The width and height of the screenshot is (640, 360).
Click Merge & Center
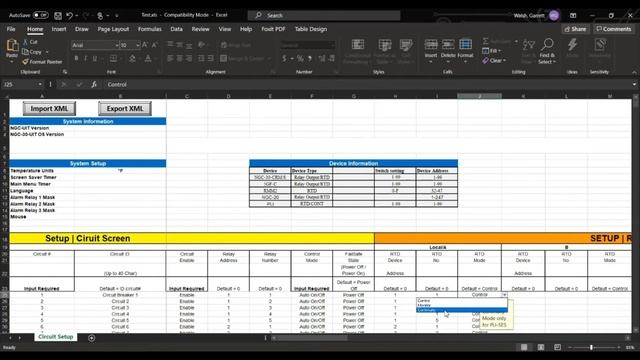(x=243, y=59)
